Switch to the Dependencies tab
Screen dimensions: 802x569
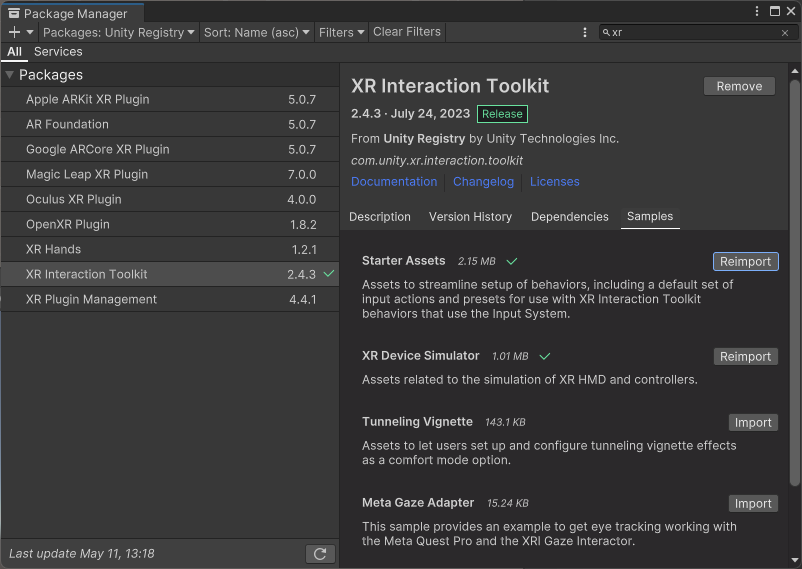pos(569,217)
